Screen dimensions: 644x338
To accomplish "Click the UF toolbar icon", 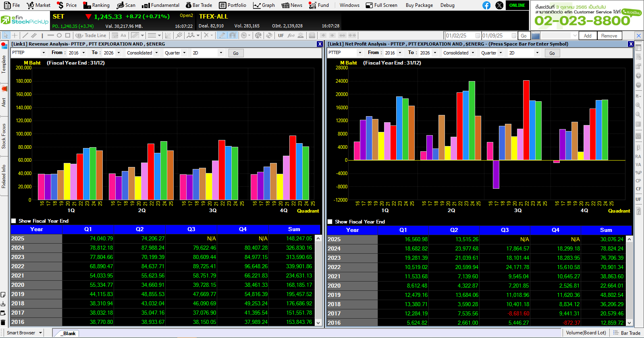I will (x=281, y=35).
